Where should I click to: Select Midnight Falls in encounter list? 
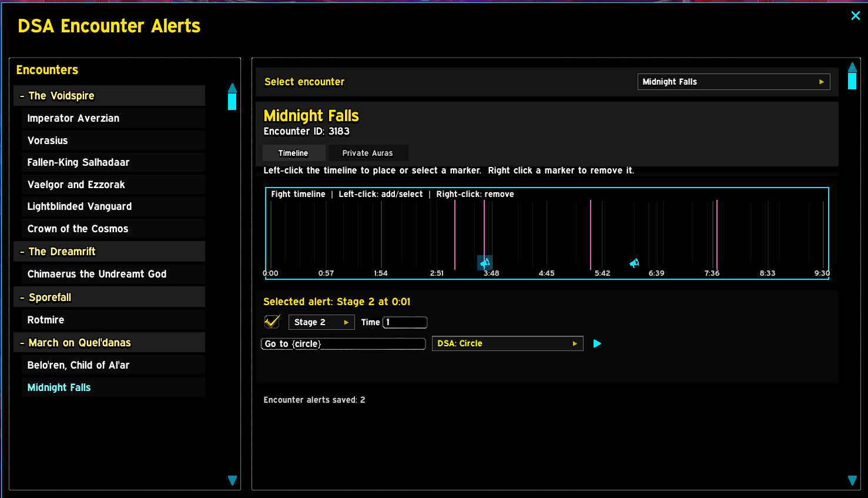(x=113, y=387)
